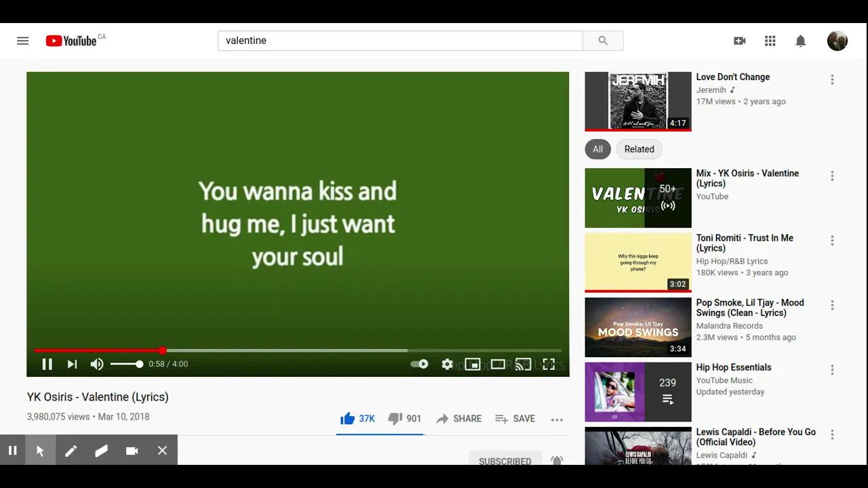Adjust the volume slider

[x=127, y=364]
